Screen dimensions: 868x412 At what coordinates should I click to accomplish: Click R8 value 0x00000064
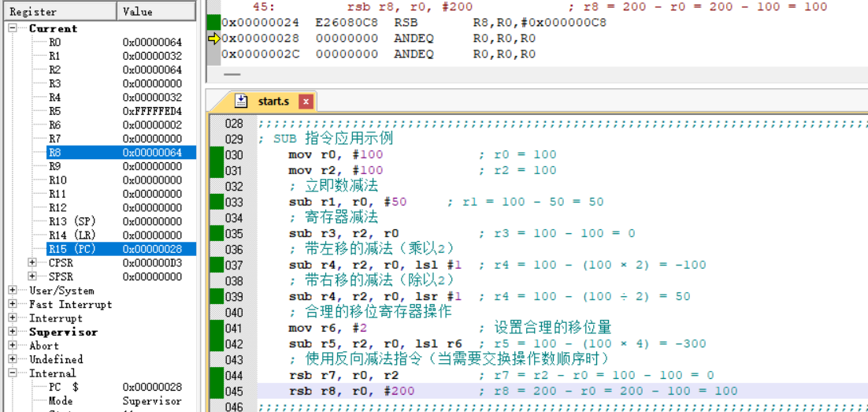pyautogui.click(x=152, y=152)
